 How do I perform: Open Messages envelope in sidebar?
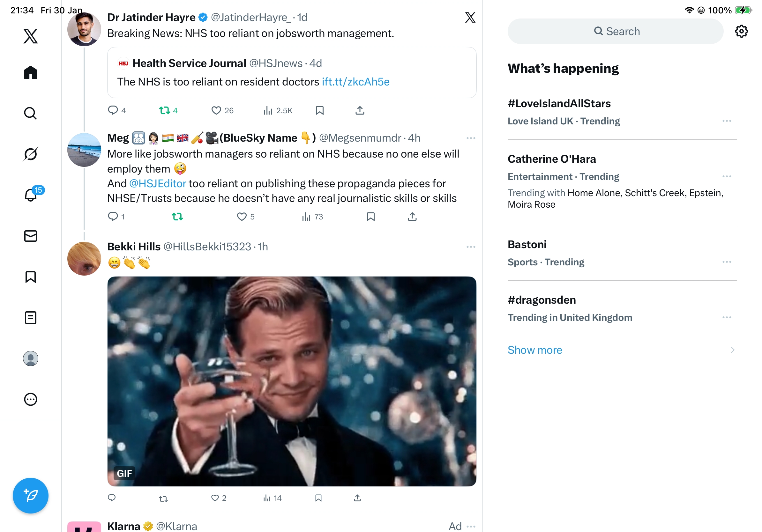point(31,236)
